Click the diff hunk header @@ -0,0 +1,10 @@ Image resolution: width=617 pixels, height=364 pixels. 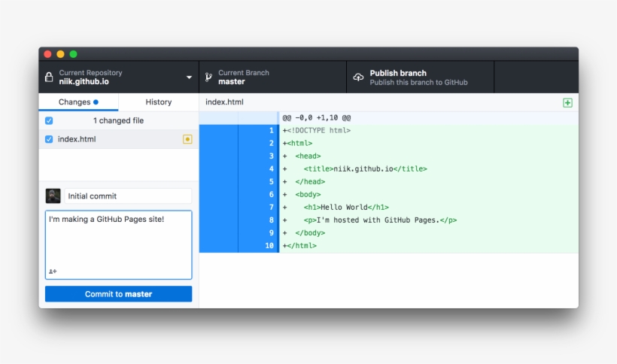[316, 117]
